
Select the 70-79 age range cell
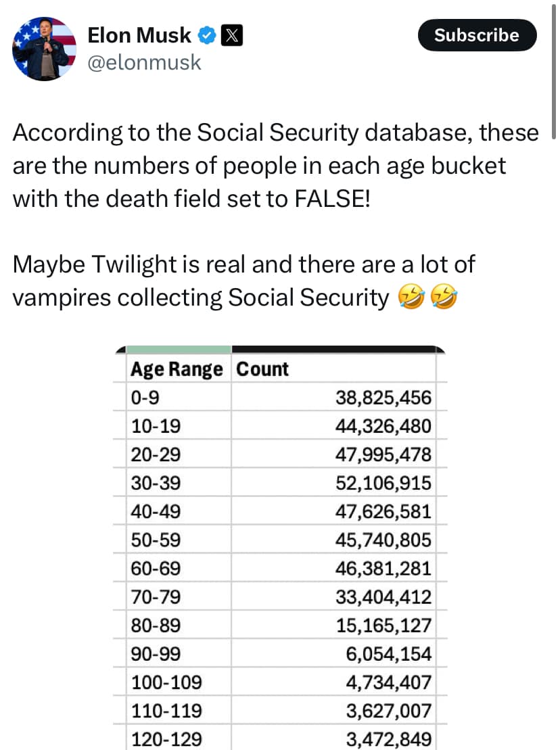156,596
